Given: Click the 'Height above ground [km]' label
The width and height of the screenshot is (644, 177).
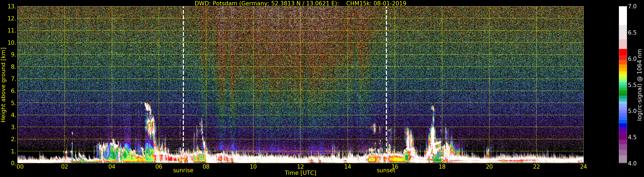Looking at the screenshot, I should [x=3, y=85].
